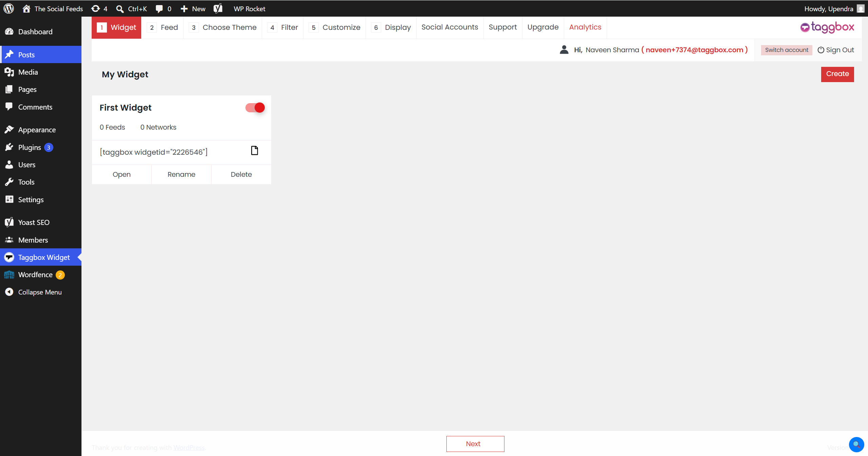Screen dimensions: 868x456
Task: Click the Users person icon
Action: [9, 165]
